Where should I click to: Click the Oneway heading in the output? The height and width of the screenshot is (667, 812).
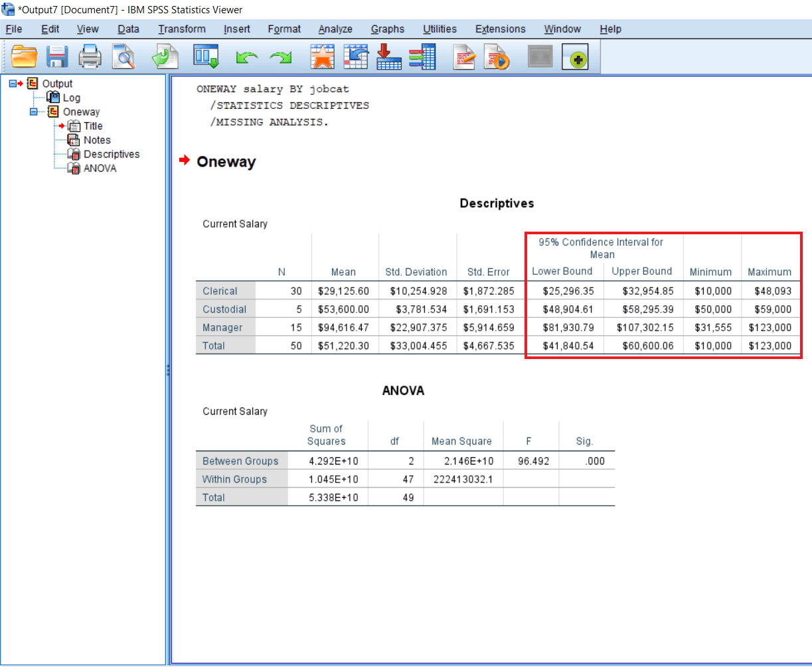226,162
